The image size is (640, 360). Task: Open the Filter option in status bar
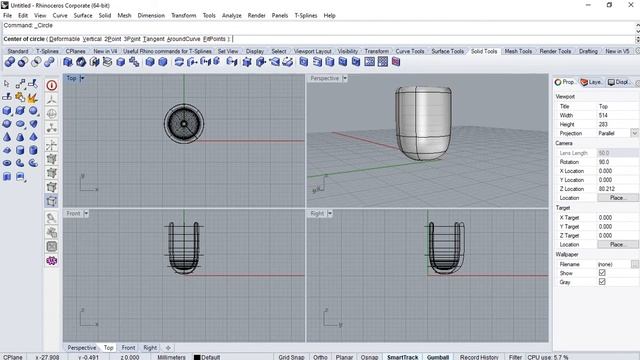pos(515,357)
